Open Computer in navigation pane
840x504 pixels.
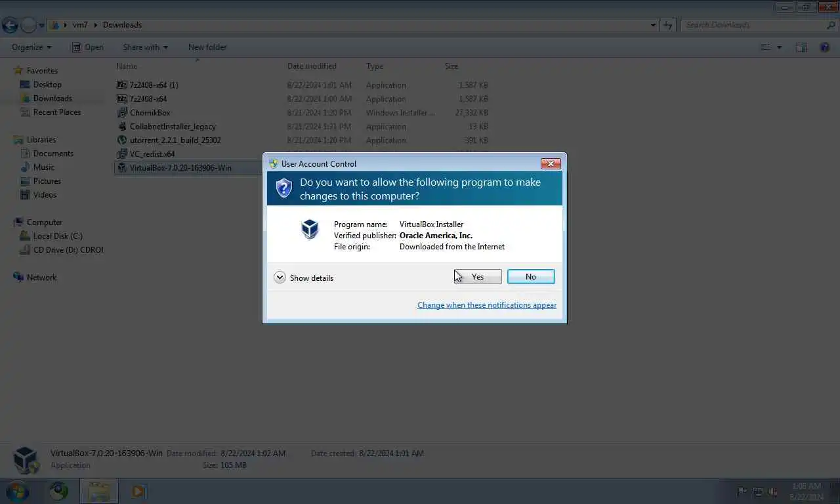pyautogui.click(x=45, y=222)
